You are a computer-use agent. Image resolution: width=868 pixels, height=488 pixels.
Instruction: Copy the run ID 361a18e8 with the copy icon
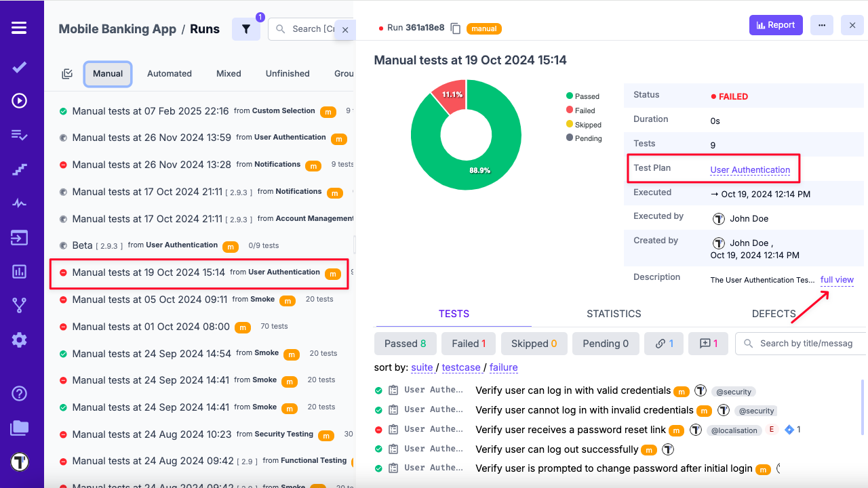(x=455, y=28)
